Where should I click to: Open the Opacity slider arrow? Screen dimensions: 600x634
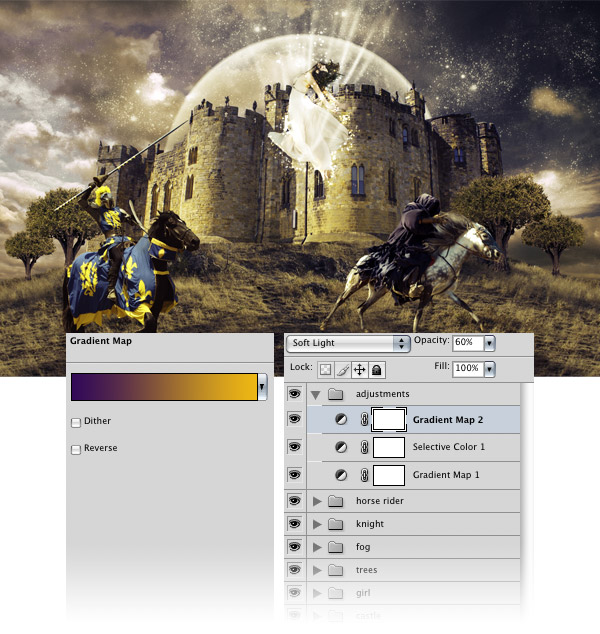tap(490, 343)
